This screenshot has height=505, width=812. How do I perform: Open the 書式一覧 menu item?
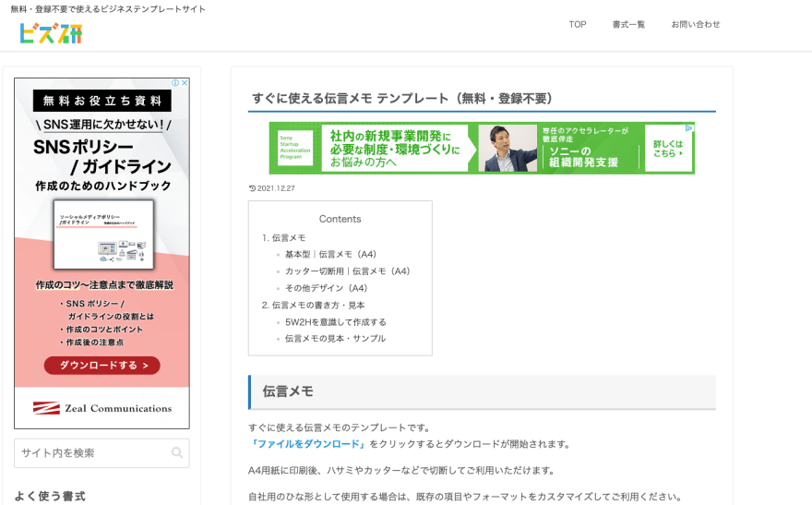coord(628,24)
